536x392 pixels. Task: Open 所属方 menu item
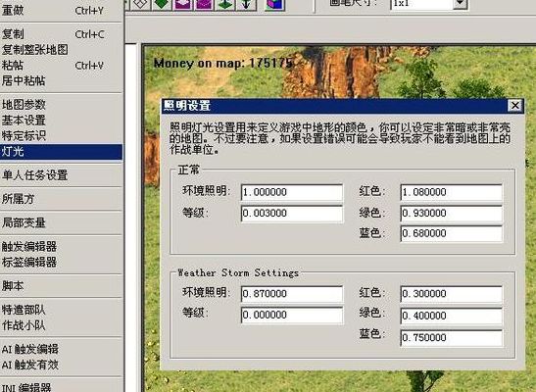click(61, 199)
